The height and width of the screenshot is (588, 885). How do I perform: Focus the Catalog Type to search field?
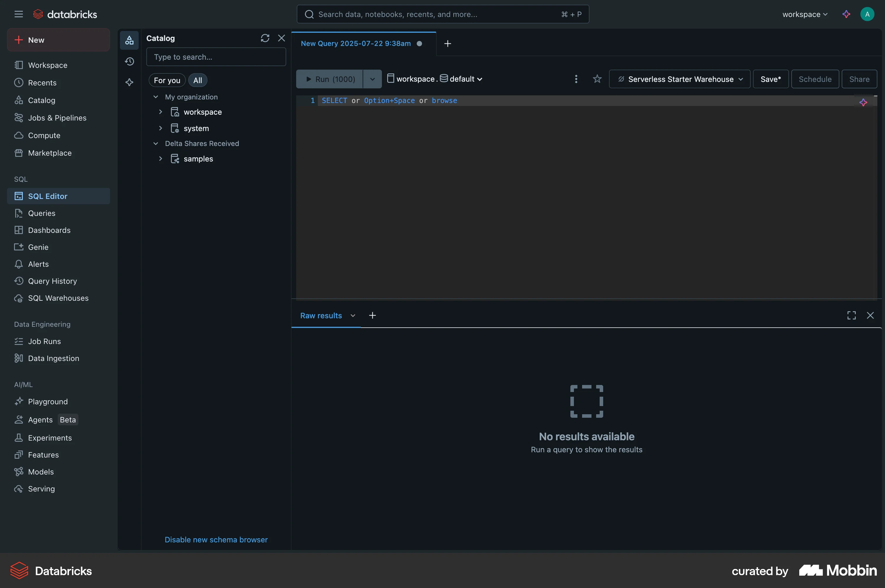216,57
